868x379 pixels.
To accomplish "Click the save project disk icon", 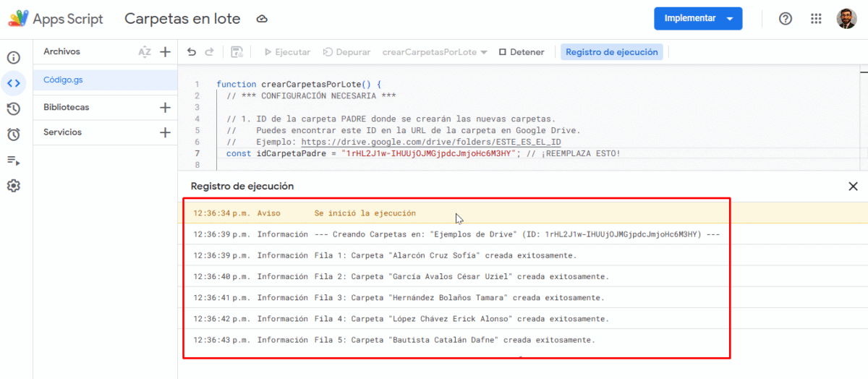I will (x=237, y=52).
